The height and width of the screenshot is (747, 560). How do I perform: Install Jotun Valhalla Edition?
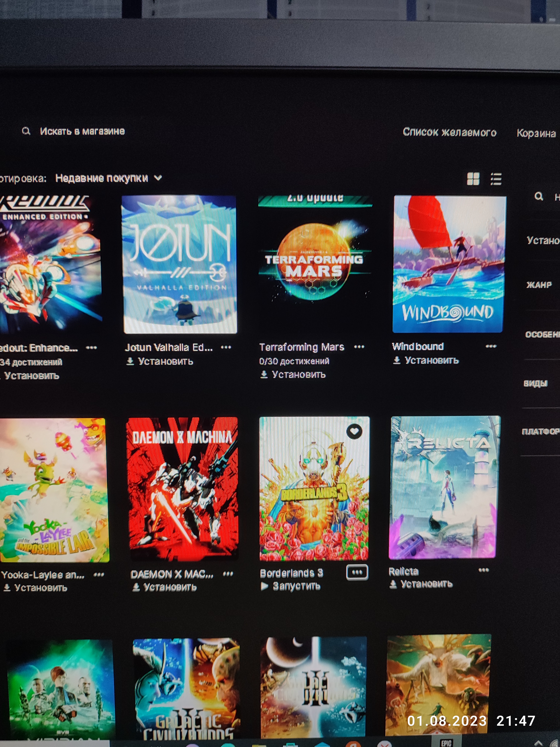pos(159,361)
